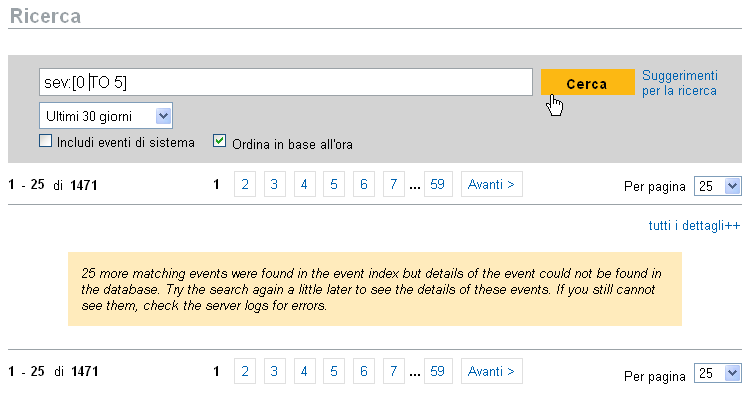Screen dimensions: 752x399
Task: Jump to page 59 in top pagination
Action: point(438,184)
